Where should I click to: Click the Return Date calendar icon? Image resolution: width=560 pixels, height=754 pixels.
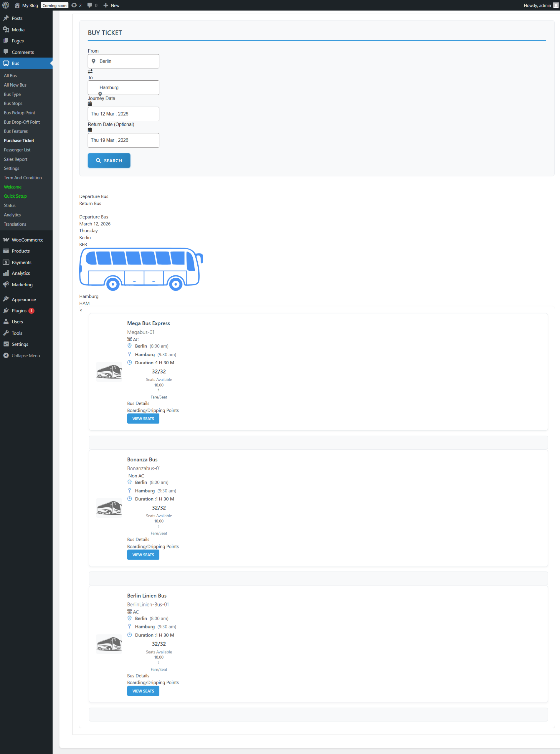(x=90, y=130)
